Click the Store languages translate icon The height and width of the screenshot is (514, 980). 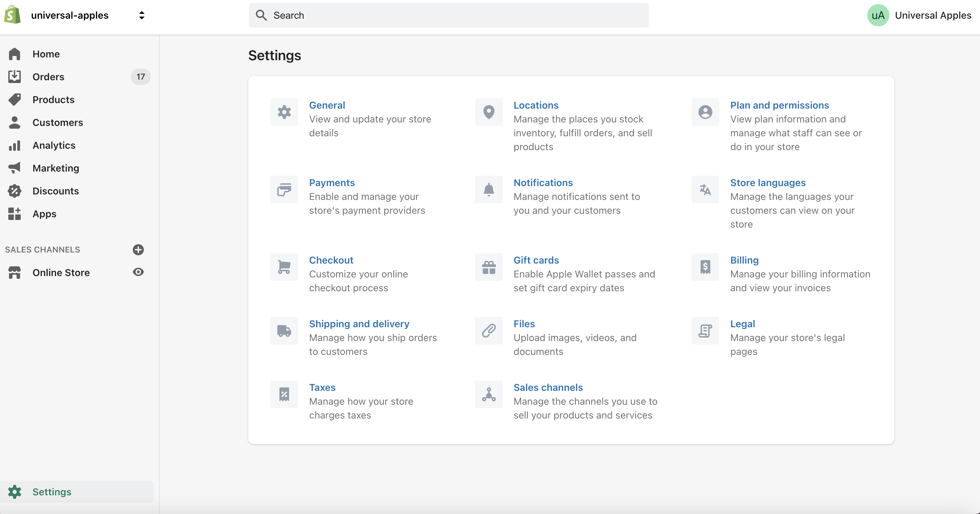(705, 190)
